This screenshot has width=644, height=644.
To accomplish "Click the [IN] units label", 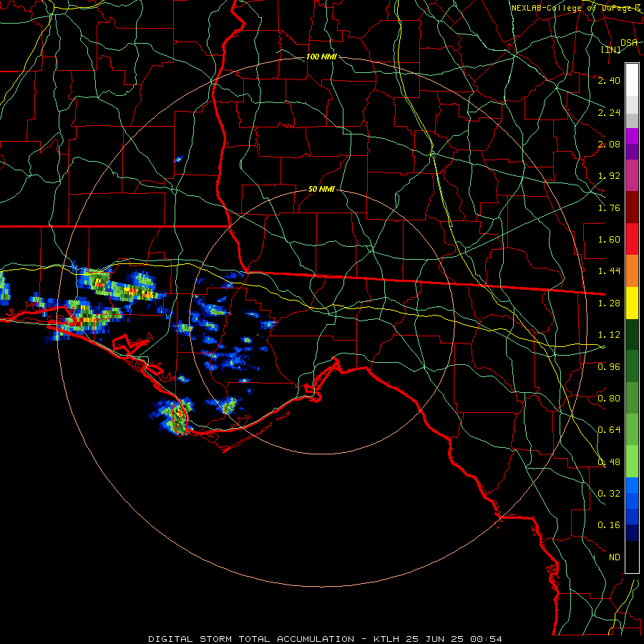I will pos(611,50).
